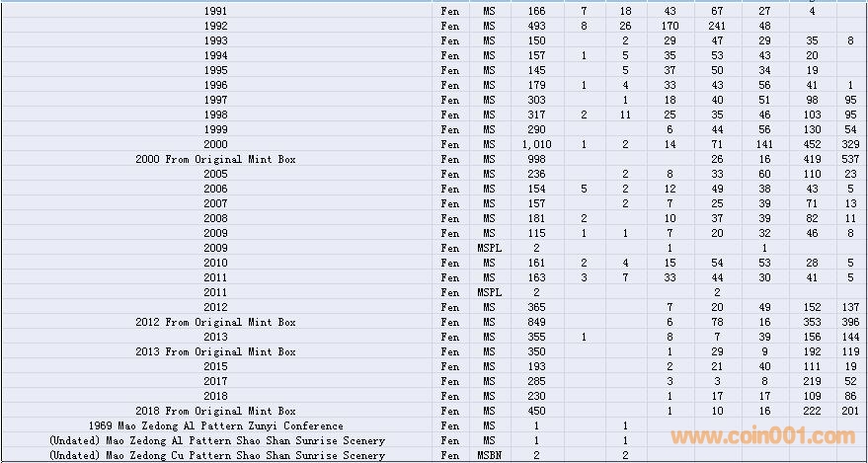Click the value 452 in the 2000 row
The height and width of the screenshot is (463, 868).
[x=812, y=144]
